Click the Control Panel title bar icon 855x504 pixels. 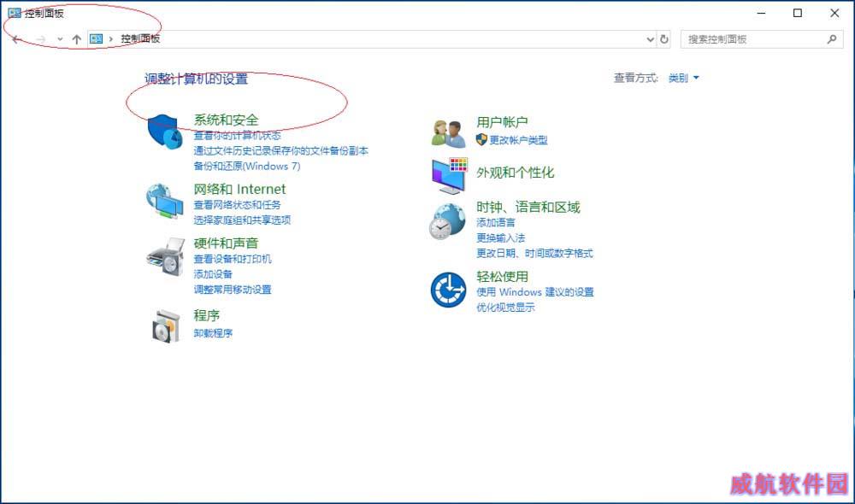pos(15,13)
